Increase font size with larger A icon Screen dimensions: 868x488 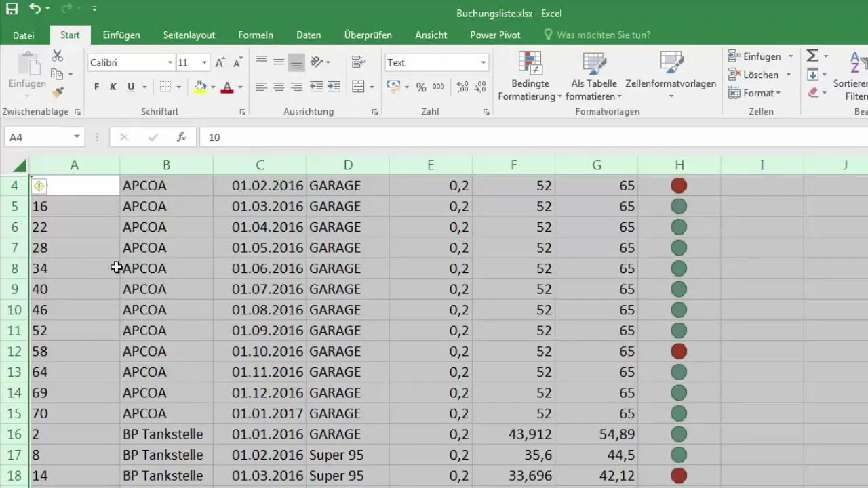pyautogui.click(x=220, y=62)
